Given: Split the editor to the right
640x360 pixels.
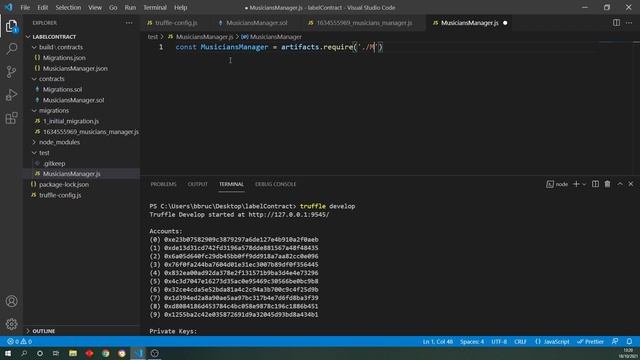Looking at the screenshot, I should click(616, 23).
